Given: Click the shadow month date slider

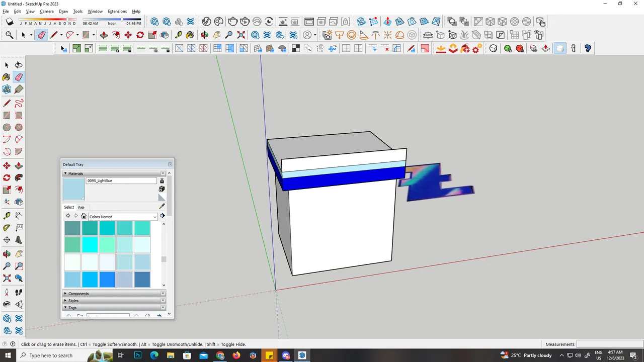Looking at the screenshot, I should click(x=48, y=20).
